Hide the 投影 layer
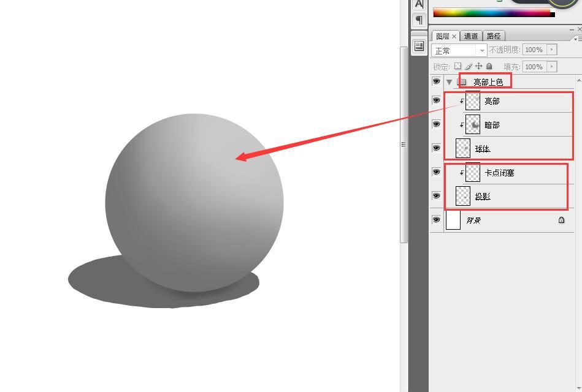The image size is (582, 392). [x=436, y=196]
